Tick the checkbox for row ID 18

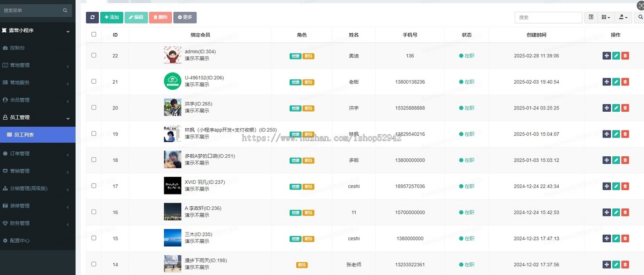point(94,160)
